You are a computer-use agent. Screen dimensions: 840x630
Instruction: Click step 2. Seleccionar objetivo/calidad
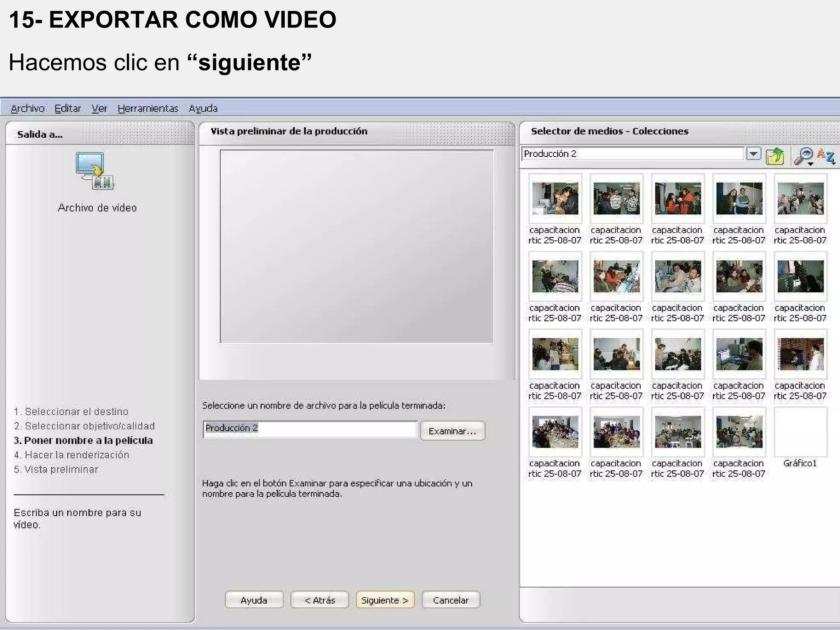84,426
